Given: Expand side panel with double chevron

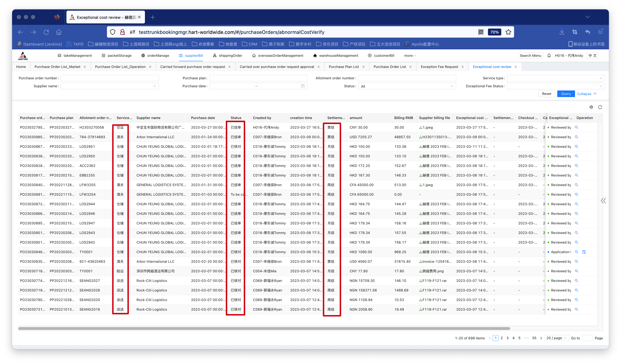Looking at the screenshot, I should click(x=603, y=201).
